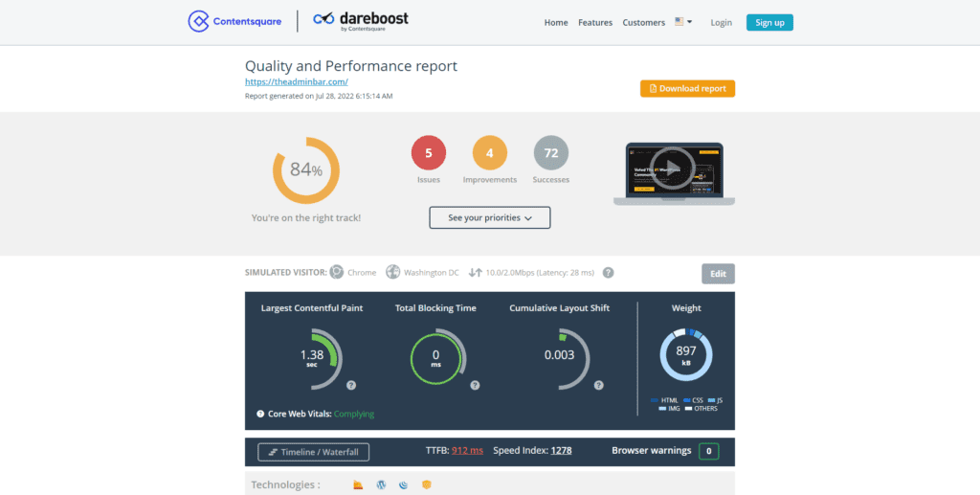
Task: Click the Technologies label
Action: click(x=285, y=485)
